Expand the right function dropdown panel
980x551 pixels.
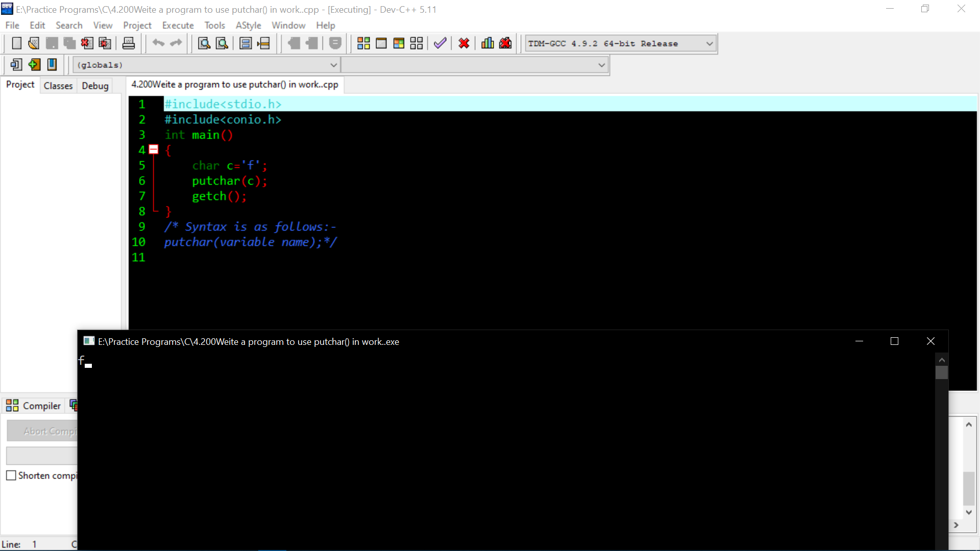pyautogui.click(x=601, y=65)
